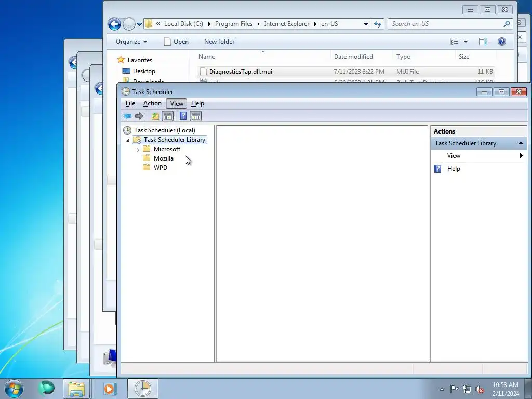Click the Change your view icon
This screenshot has width=532, height=399.
[454, 42]
